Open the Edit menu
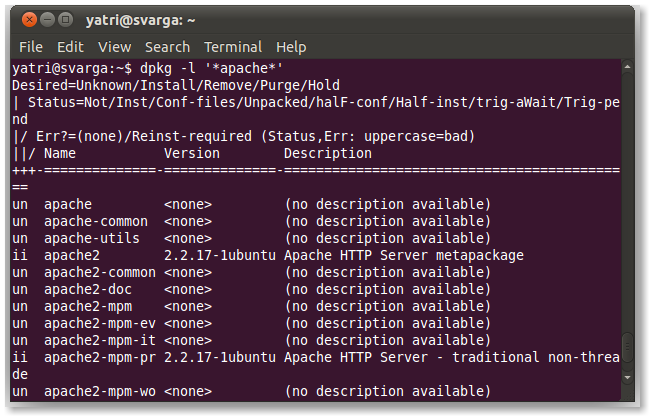Image resolution: width=649 pixels, height=416 pixels. 70,47
